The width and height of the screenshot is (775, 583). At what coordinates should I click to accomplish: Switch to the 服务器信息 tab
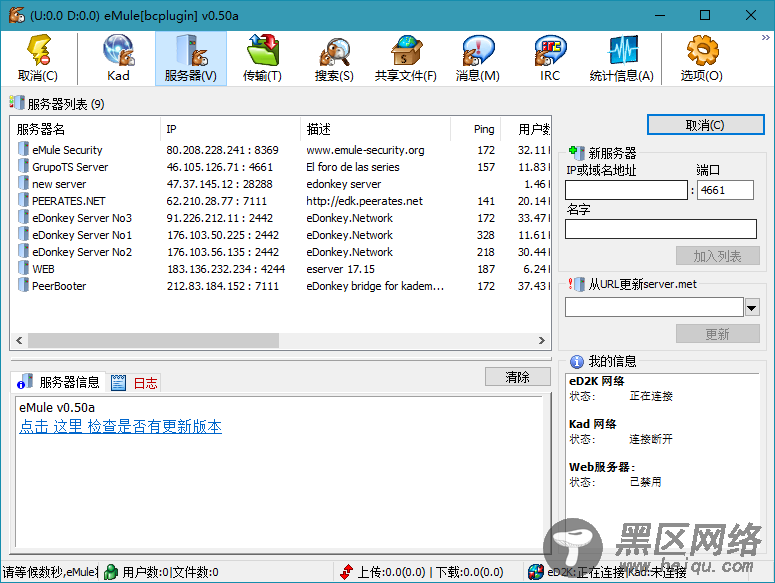tap(58, 382)
